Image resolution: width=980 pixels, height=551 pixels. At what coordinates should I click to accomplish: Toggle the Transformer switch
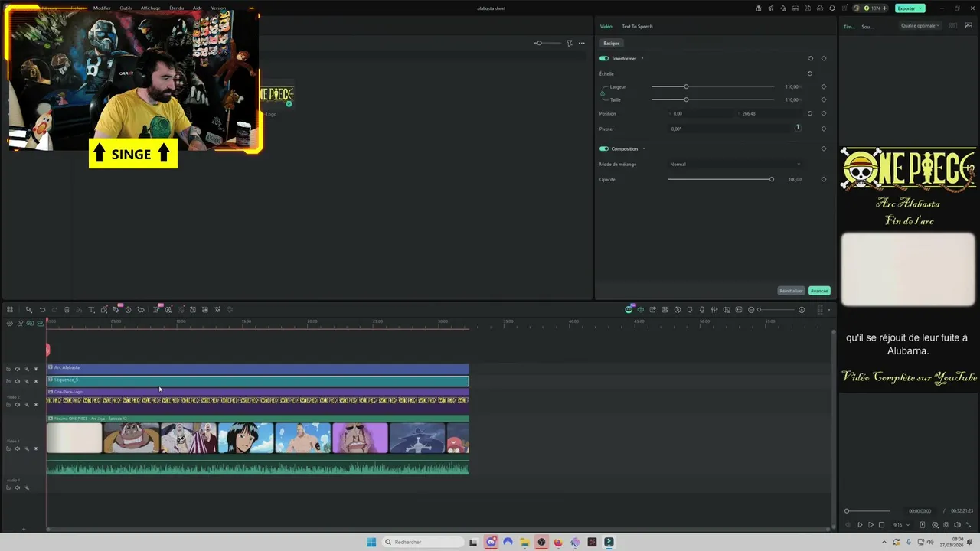click(604, 58)
